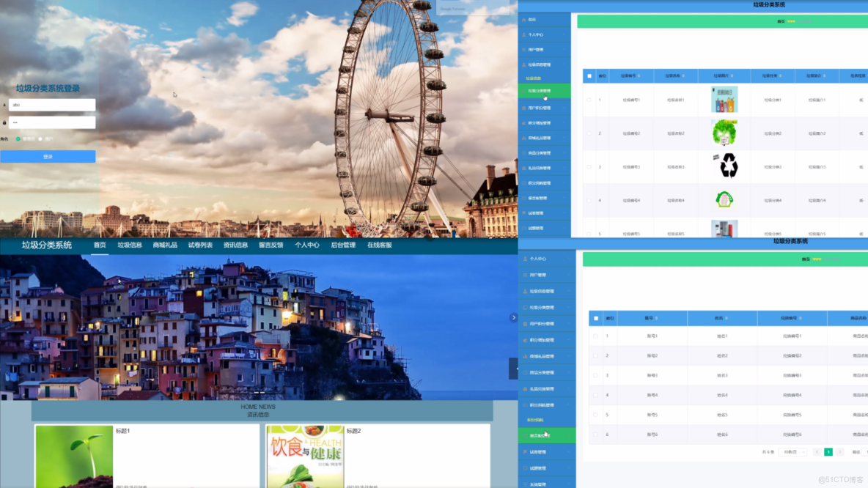Click the green highlighted 垃圾分类管理 sidebar icon

coord(524,91)
